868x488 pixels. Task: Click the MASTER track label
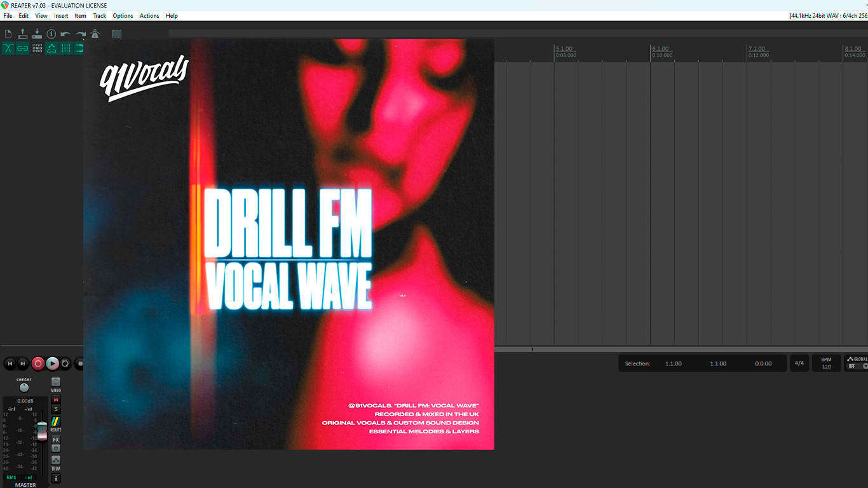pos(25,485)
